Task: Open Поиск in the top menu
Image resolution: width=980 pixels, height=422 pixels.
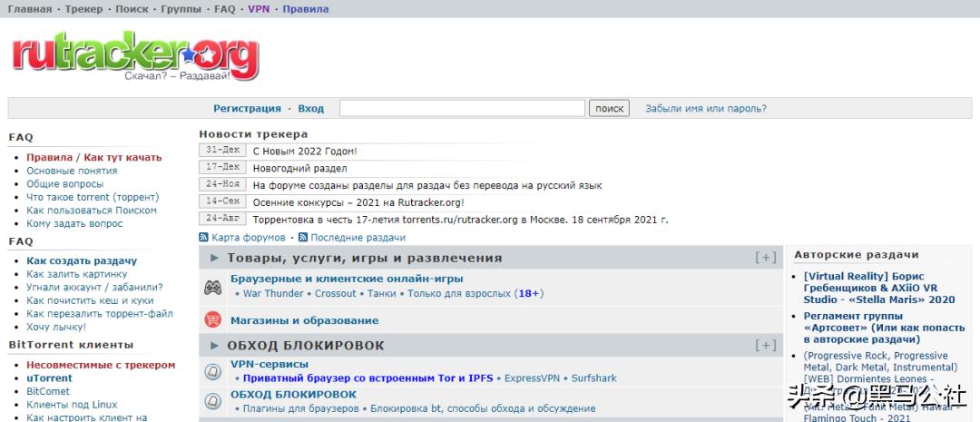Action: point(132,9)
